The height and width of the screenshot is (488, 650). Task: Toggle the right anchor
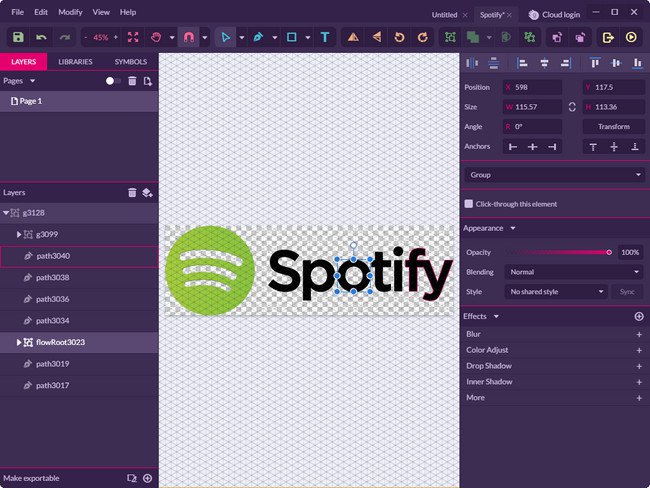(552, 147)
